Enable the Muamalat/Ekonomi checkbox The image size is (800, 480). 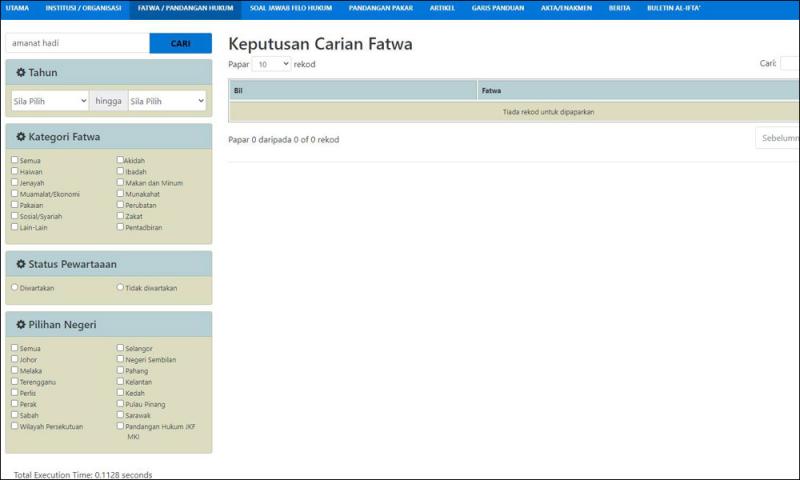point(14,194)
